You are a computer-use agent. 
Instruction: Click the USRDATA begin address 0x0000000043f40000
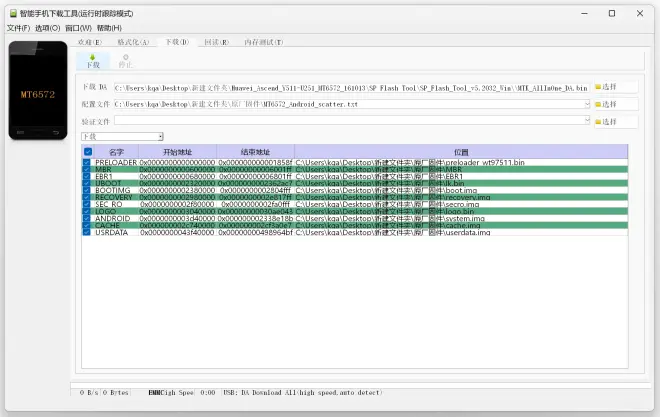click(177, 232)
